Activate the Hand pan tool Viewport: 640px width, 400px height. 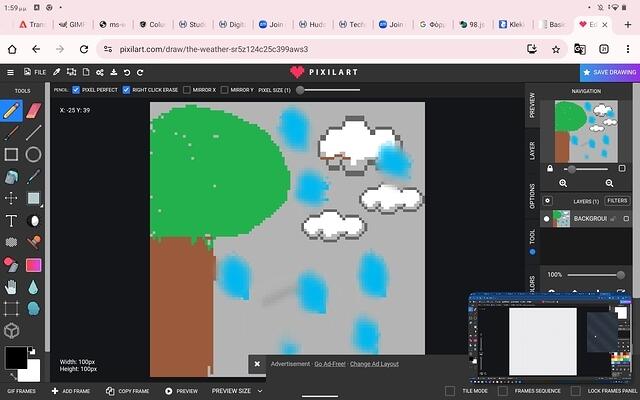11,287
